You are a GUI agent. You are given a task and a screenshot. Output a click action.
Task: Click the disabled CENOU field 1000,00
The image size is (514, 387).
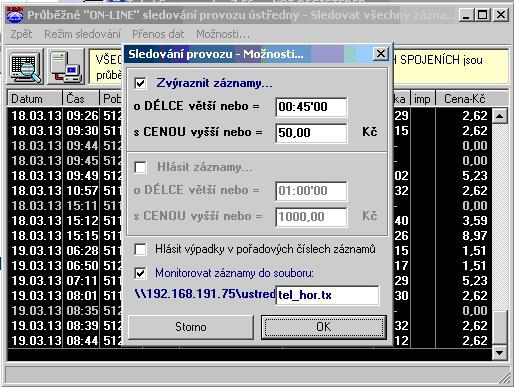pos(311,217)
